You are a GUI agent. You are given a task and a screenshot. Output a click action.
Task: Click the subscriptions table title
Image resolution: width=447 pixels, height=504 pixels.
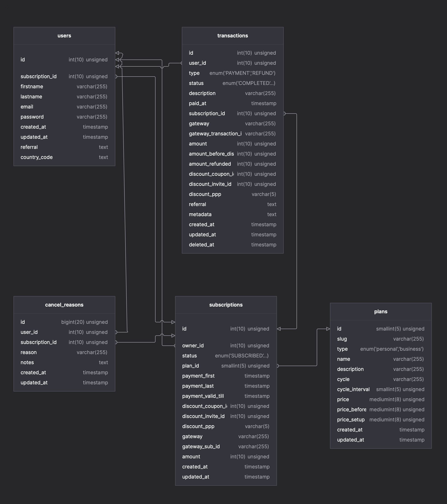[226, 305]
